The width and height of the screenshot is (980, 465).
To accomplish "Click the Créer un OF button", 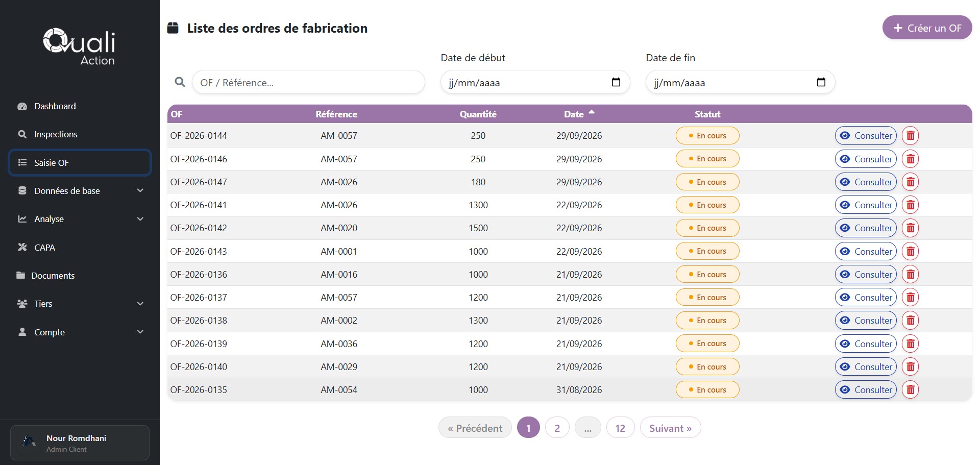I will 927,28.
